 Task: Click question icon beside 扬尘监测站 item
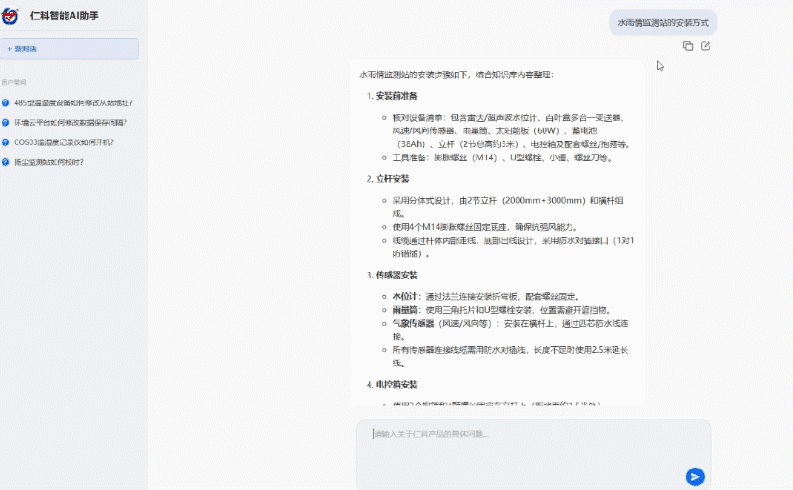[6, 161]
